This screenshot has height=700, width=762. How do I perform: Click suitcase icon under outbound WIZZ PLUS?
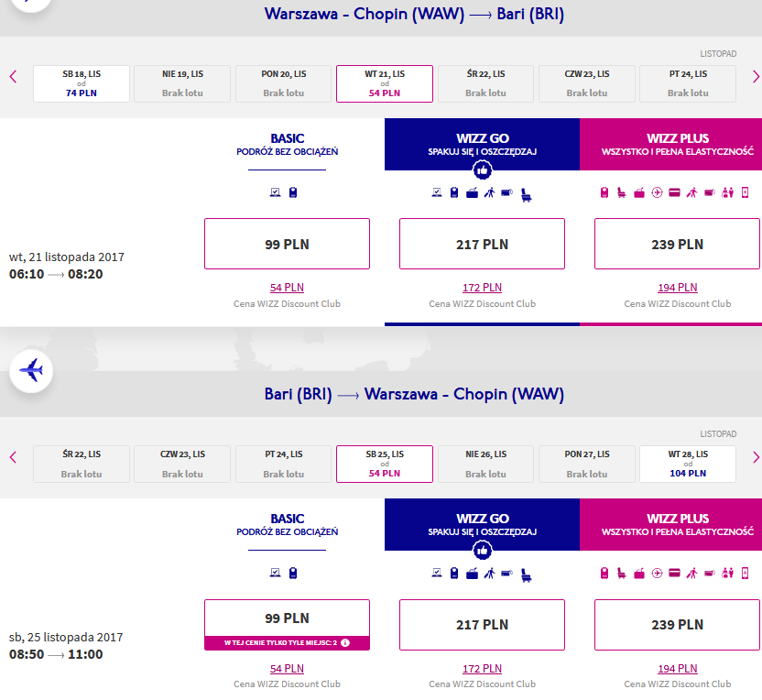tap(639, 193)
